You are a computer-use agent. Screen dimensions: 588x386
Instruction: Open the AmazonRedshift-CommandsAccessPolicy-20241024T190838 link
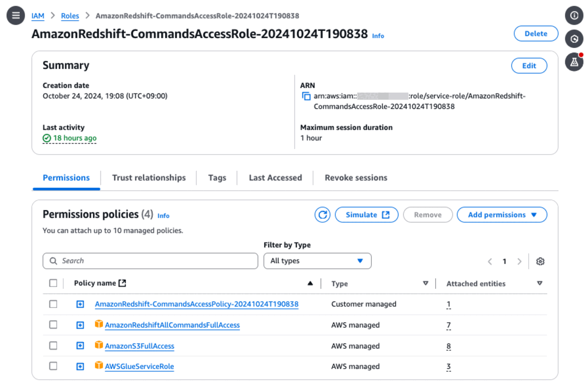click(196, 304)
